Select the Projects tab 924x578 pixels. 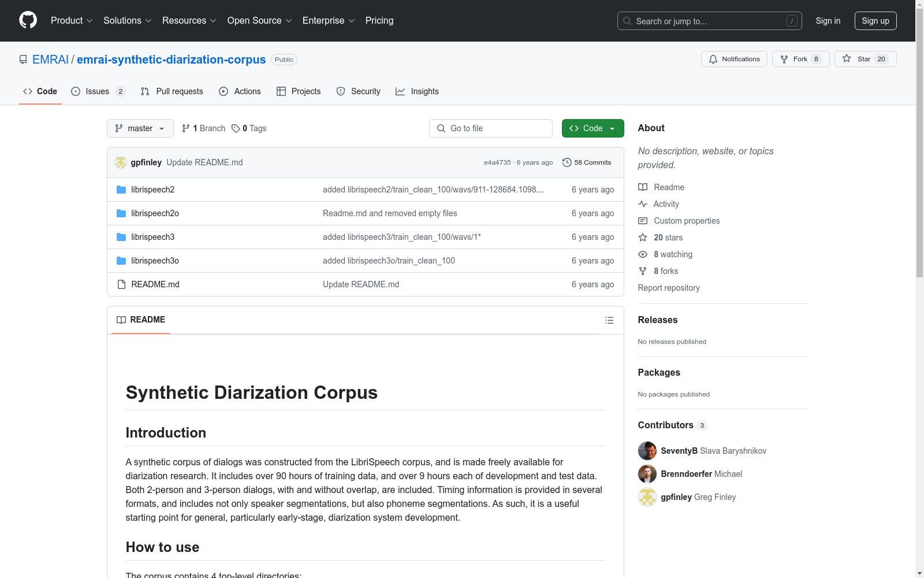coord(299,91)
